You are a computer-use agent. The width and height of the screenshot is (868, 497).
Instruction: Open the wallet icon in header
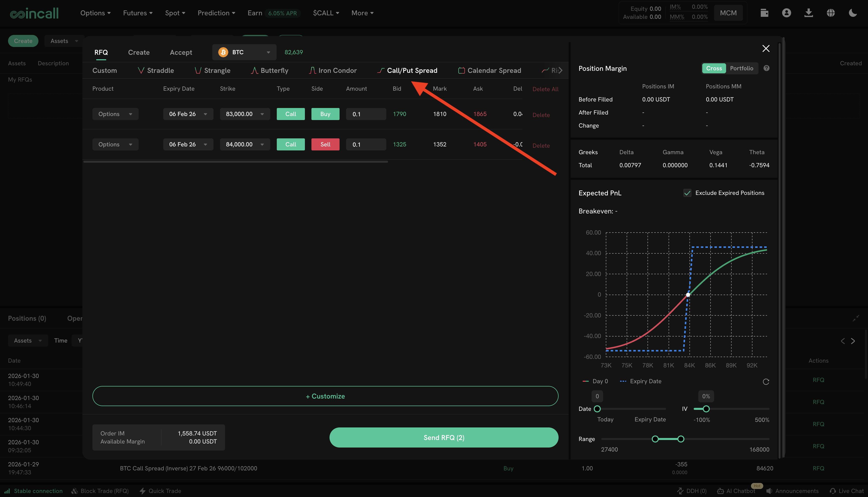pos(764,13)
